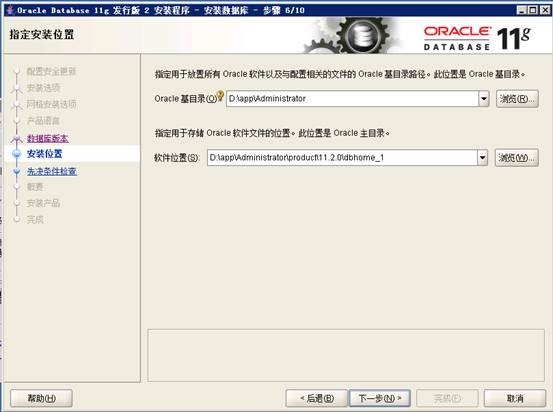Click into the 软件位置 path field
Image resolution: width=553 pixels, height=412 pixels.
[342, 158]
